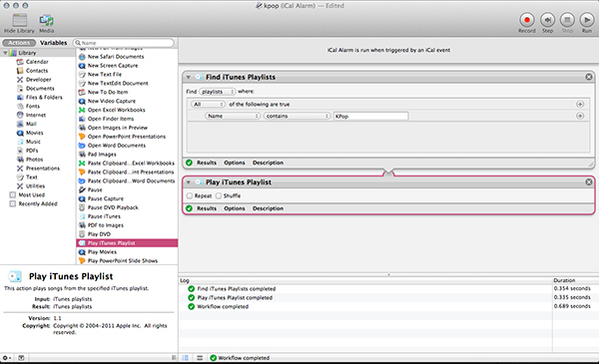The height and width of the screenshot is (364, 599).
Task: Select the Utilities library category
Action: coord(35,185)
